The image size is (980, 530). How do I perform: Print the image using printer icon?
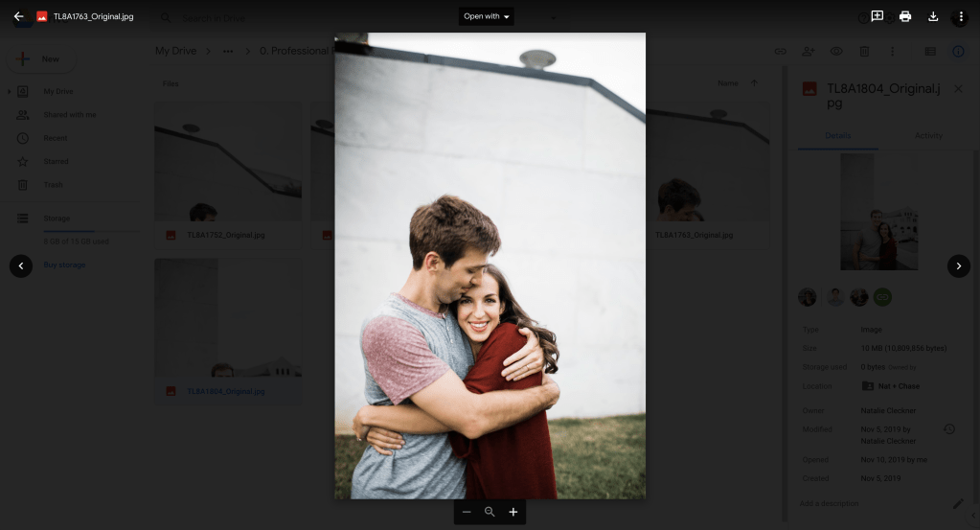pos(905,16)
